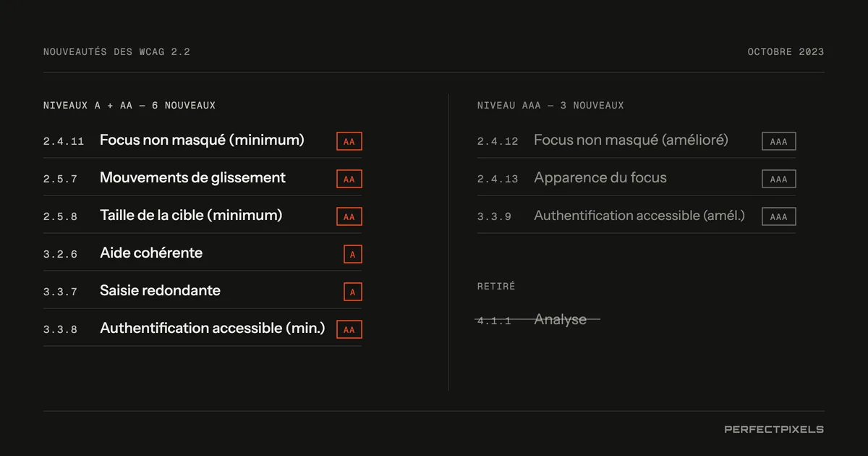Click the "Aide cohérente" criterion title
This screenshot has height=456, width=868.
[151, 253]
